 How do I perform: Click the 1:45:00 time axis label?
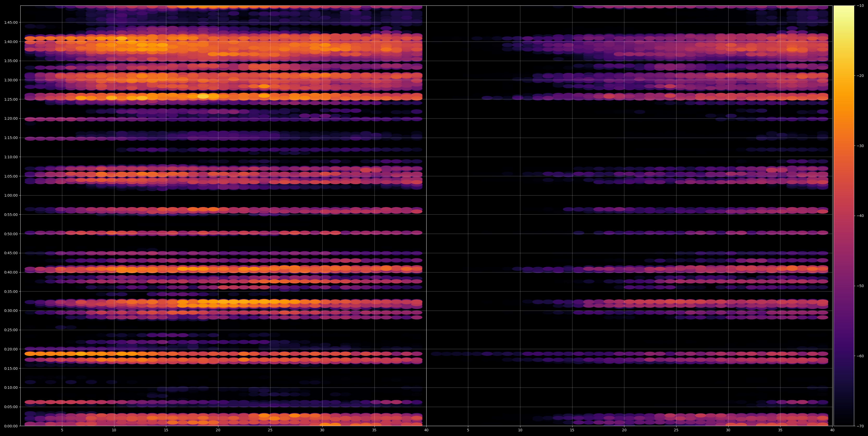tap(11, 23)
